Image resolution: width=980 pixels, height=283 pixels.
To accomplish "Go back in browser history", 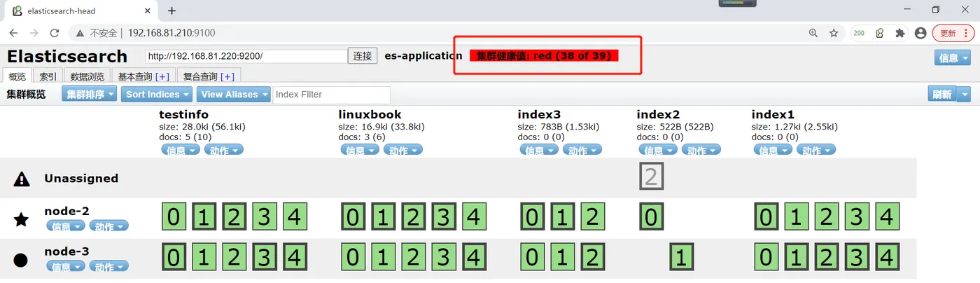I will coord(13,33).
